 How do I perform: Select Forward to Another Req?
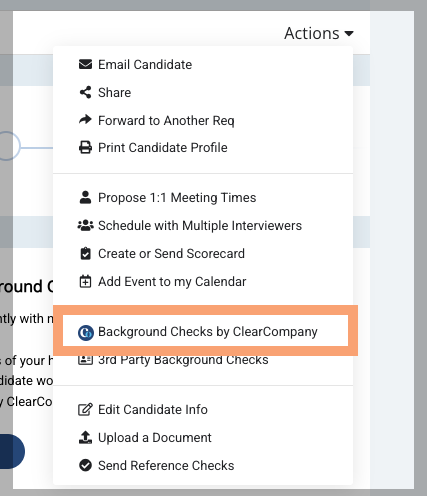[166, 120]
